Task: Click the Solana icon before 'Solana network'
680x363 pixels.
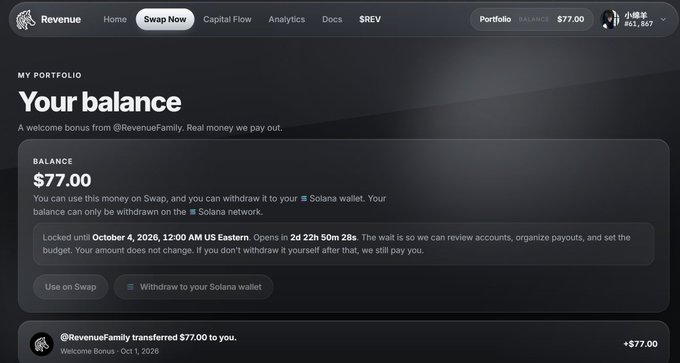Action: click(x=193, y=212)
